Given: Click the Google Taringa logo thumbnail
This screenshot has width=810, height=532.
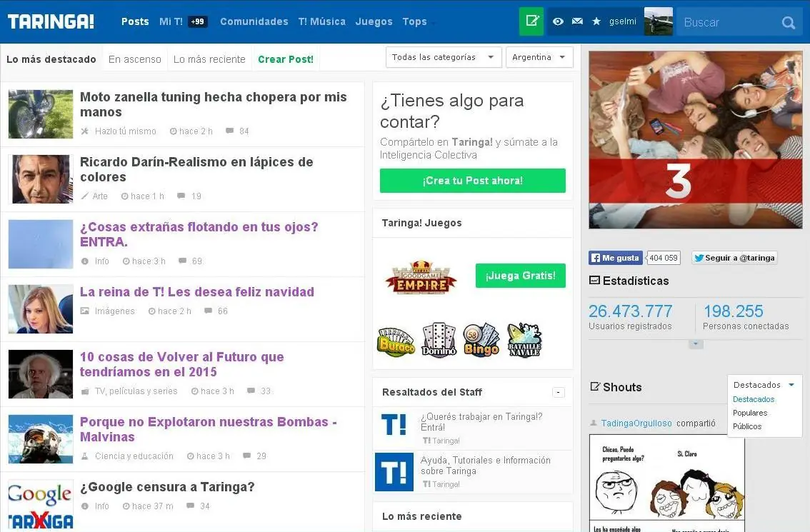Looking at the screenshot, I should [x=40, y=505].
